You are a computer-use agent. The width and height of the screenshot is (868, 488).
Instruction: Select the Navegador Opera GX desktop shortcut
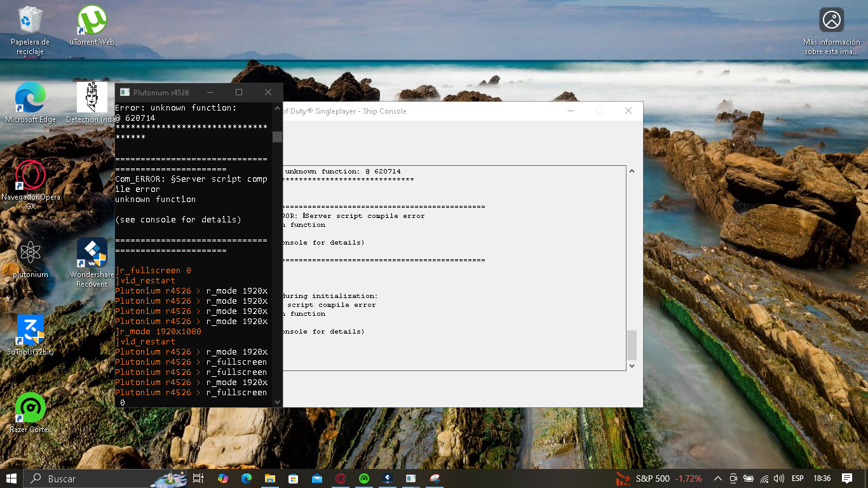tap(31, 184)
